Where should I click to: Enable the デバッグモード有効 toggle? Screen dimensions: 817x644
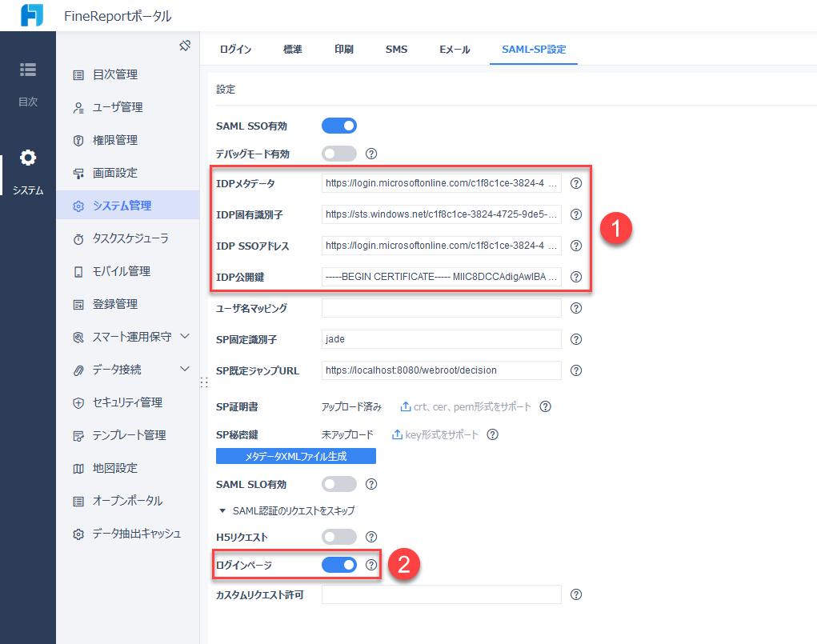point(339,153)
